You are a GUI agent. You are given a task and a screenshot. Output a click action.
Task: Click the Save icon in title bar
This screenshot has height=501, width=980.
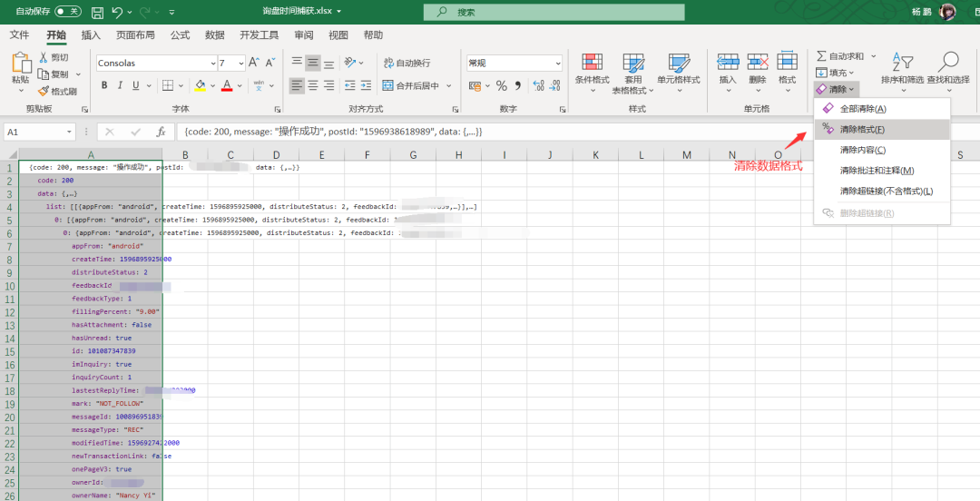pyautogui.click(x=97, y=12)
